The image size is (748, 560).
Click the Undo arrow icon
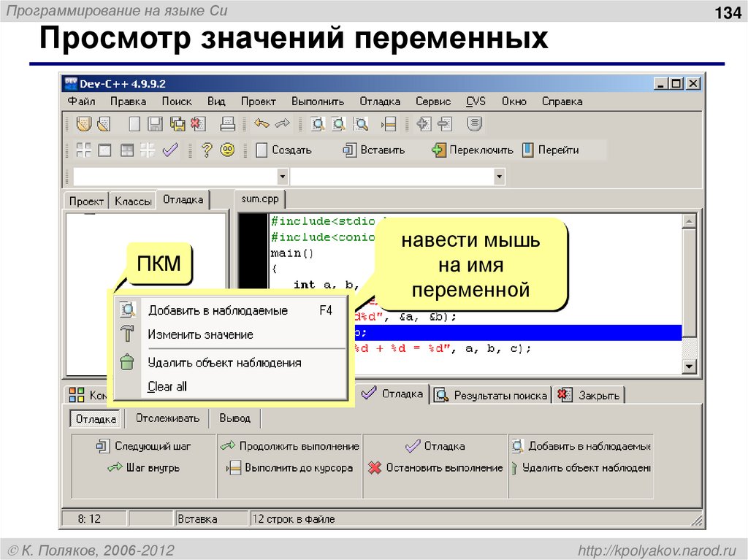pos(262,124)
